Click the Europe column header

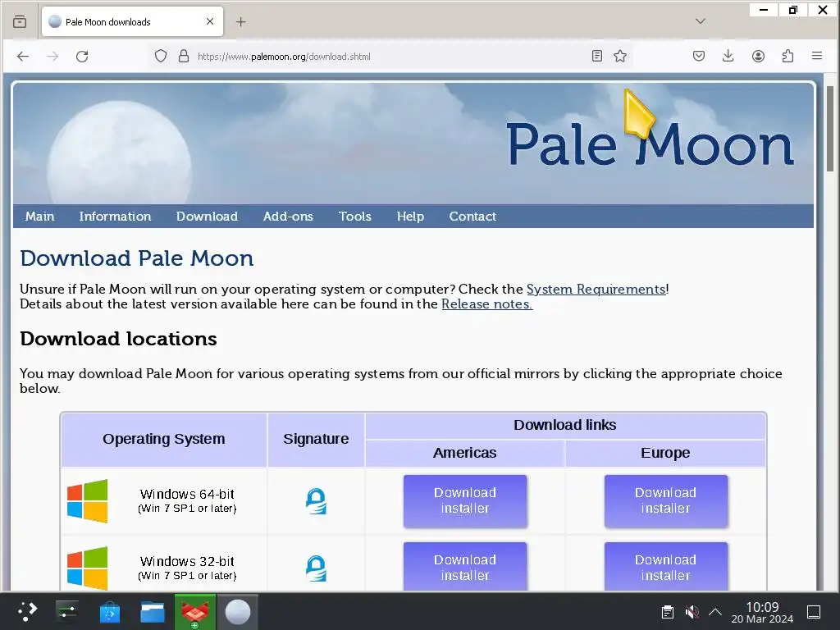(665, 453)
